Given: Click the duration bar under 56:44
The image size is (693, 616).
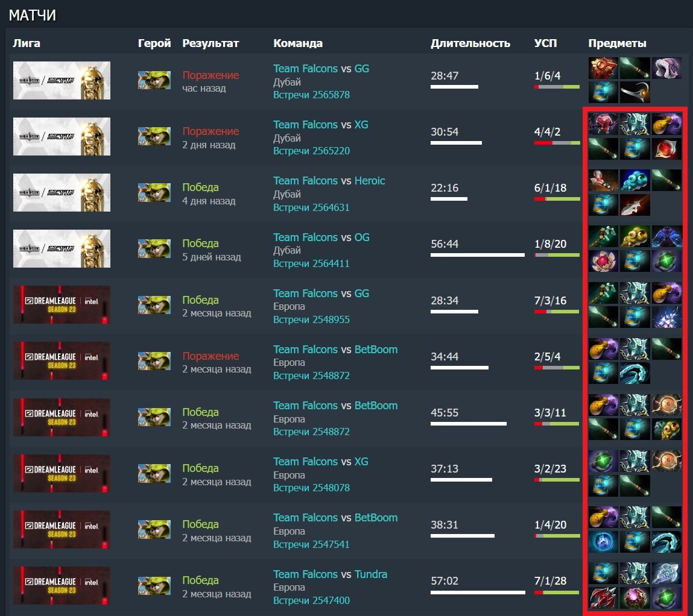Looking at the screenshot, I should pyautogui.click(x=477, y=255).
